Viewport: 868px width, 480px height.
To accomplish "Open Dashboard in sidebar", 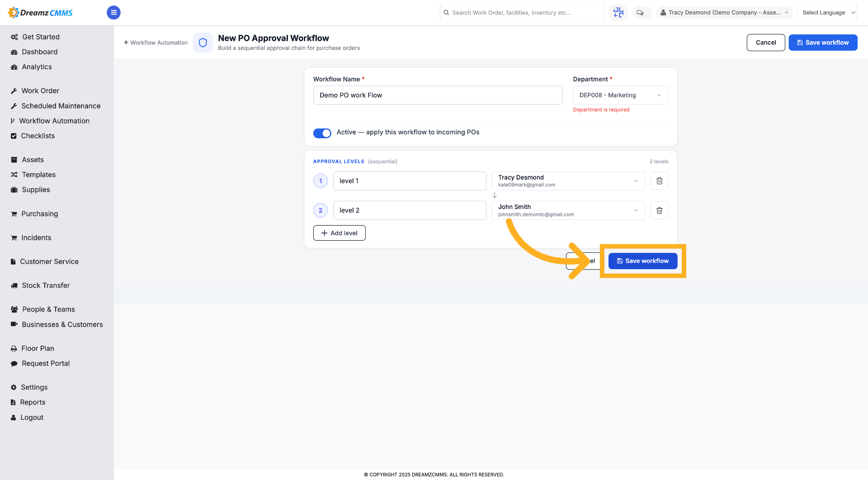I will pos(40,52).
